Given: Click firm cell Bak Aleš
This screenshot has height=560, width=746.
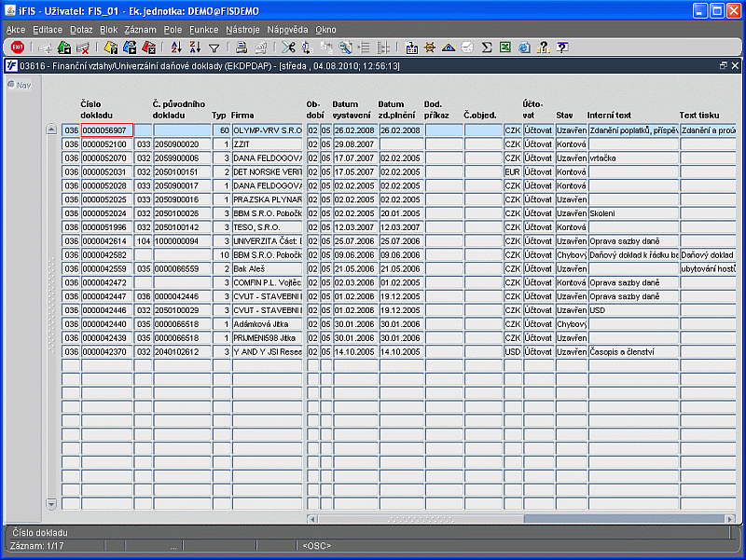Looking at the screenshot, I should tap(268, 268).
